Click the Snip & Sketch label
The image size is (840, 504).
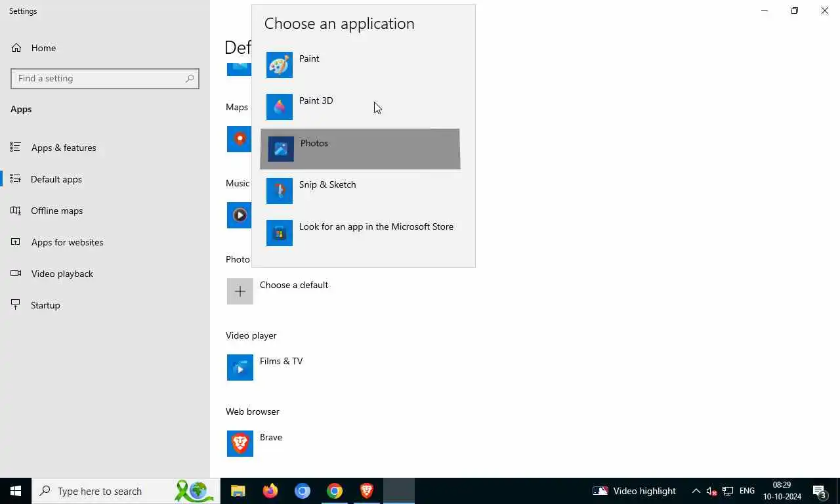[327, 184]
